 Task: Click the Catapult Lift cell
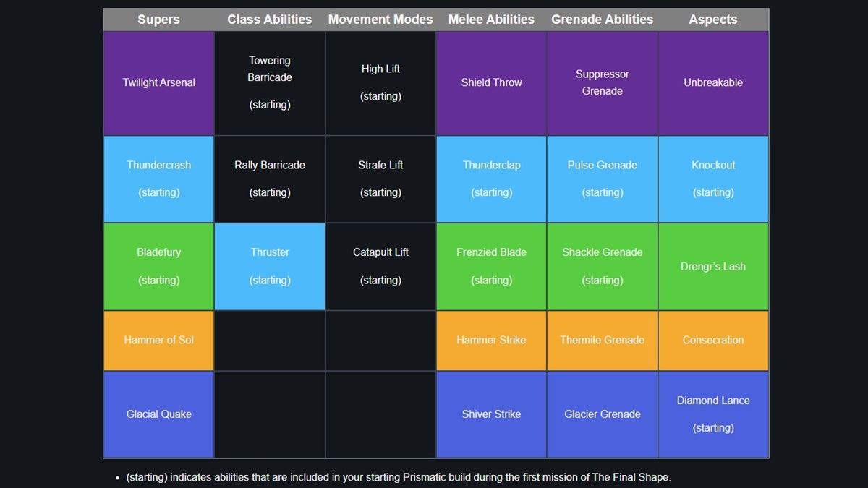380,266
